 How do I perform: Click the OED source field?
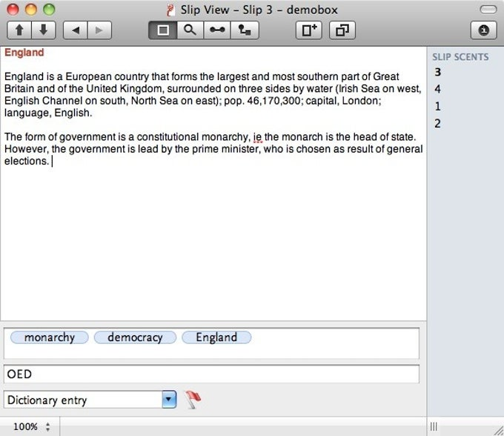pyautogui.click(x=211, y=374)
